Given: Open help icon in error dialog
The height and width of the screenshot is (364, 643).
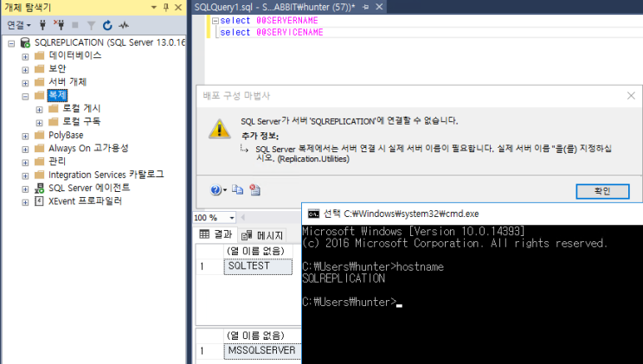Looking at the screenshot, I should 215,190.
